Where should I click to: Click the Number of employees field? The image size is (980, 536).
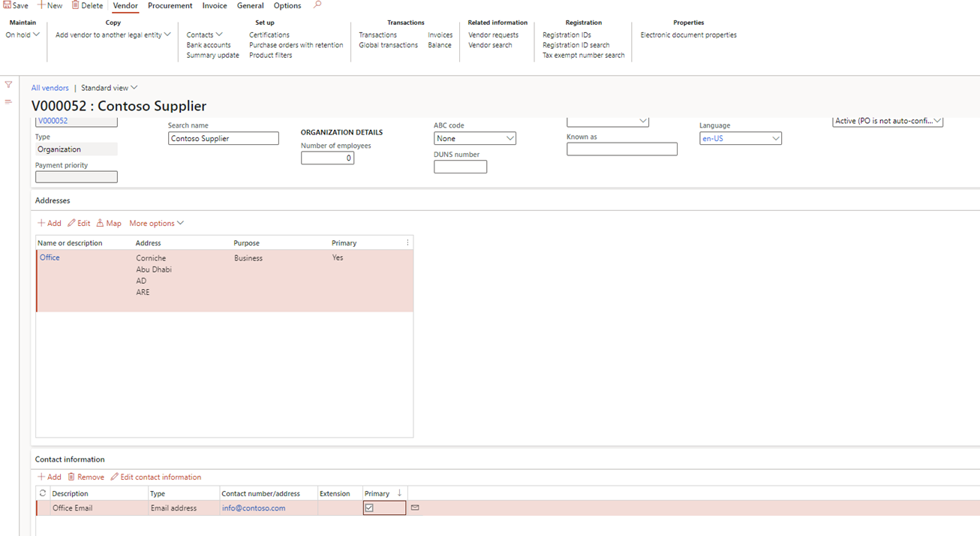pos(327,158)
